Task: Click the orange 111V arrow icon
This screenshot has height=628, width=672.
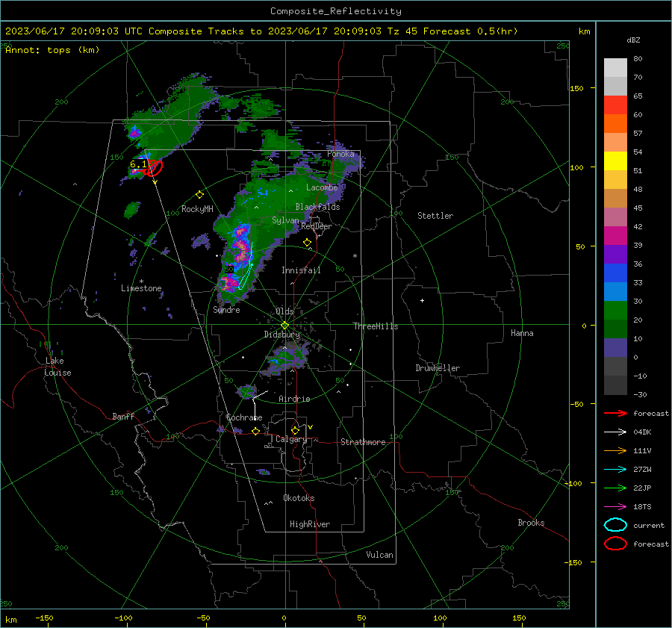Action: 615,450
